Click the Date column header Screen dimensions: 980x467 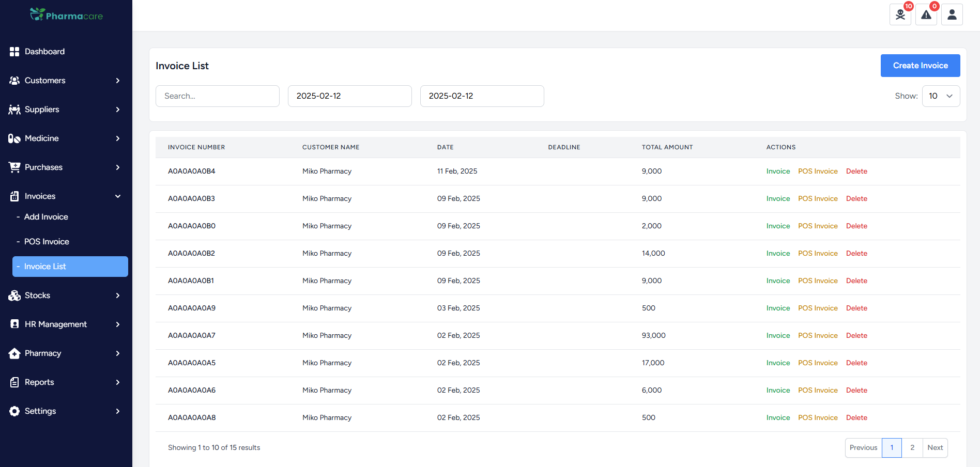click(x=445, y=147)
